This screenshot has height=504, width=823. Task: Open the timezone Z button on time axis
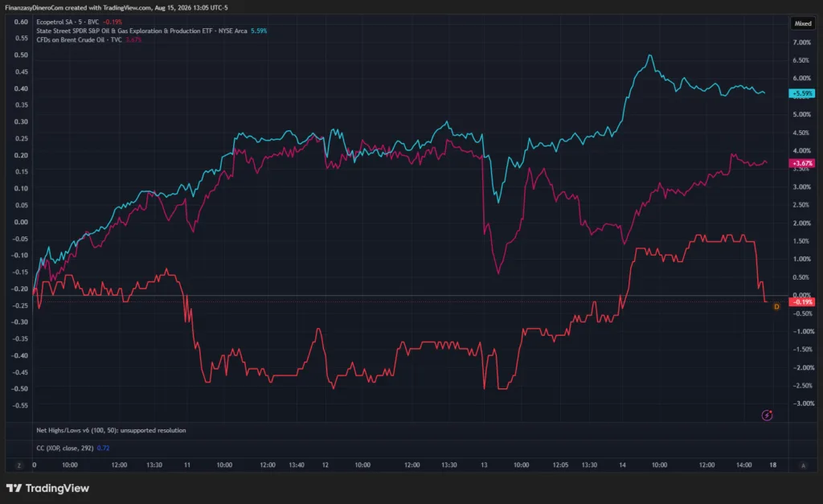19,465
